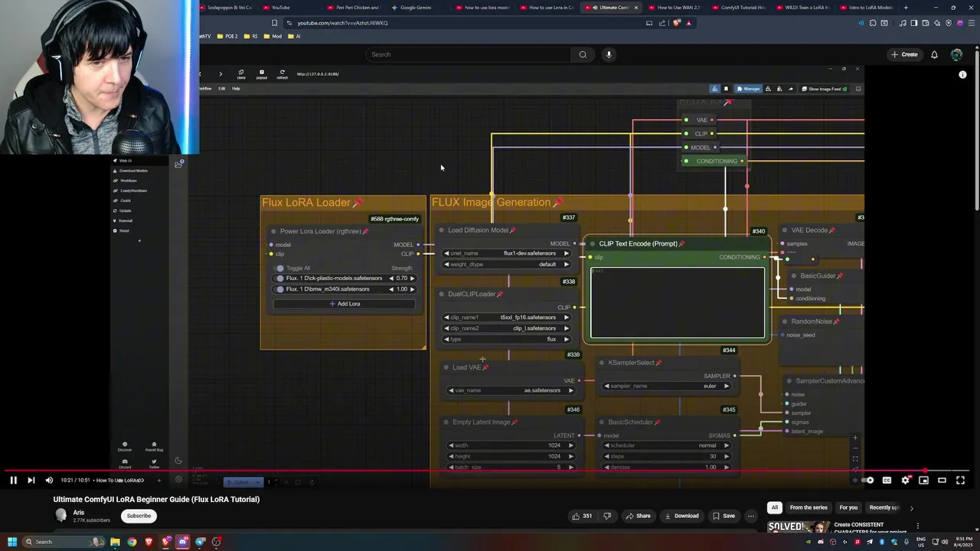This screenshot has height=551, width=980.
Task: Open the Aris channel name link
Action: coord(79,512)
